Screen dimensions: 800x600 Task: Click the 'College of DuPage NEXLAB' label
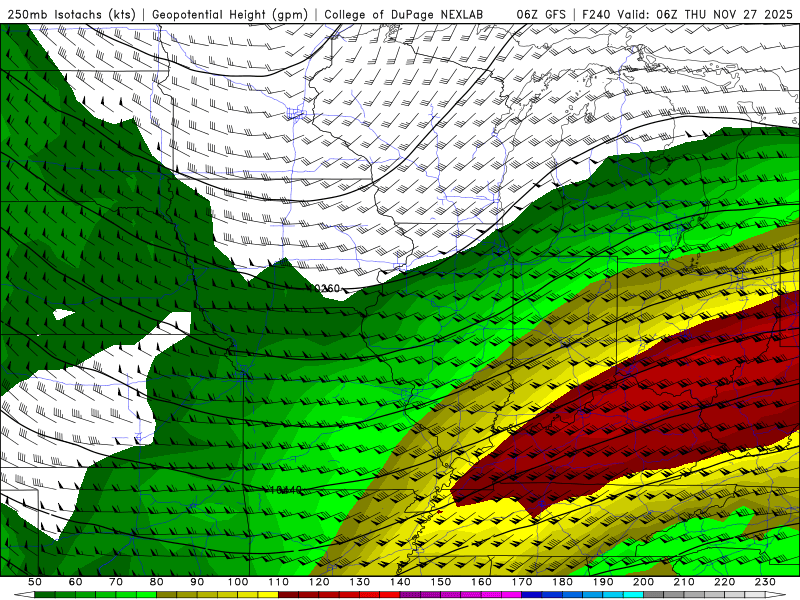(404, 15)
